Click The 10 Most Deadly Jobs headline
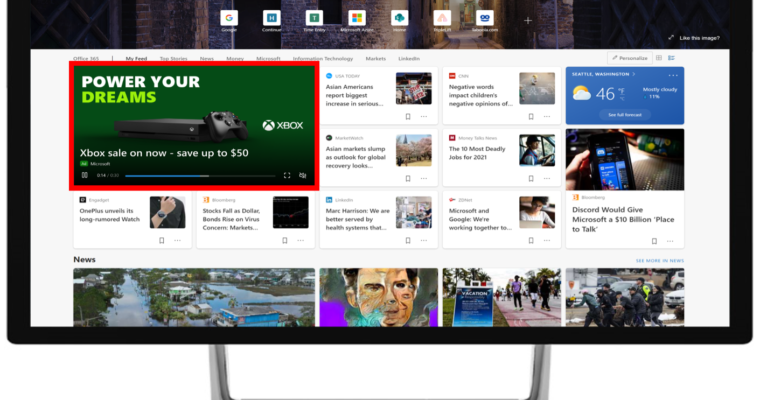This screenshot has width=760, height=400. (477, 153)
